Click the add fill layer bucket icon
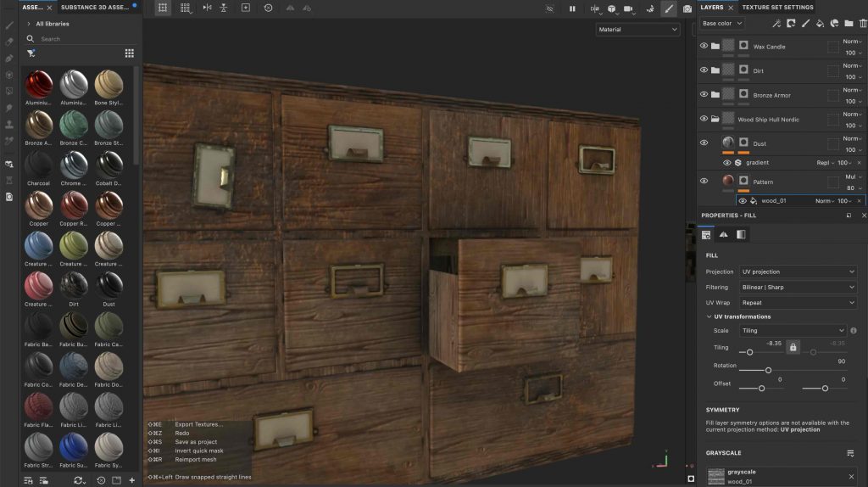The image size is (868, 487). pos(821,24)
